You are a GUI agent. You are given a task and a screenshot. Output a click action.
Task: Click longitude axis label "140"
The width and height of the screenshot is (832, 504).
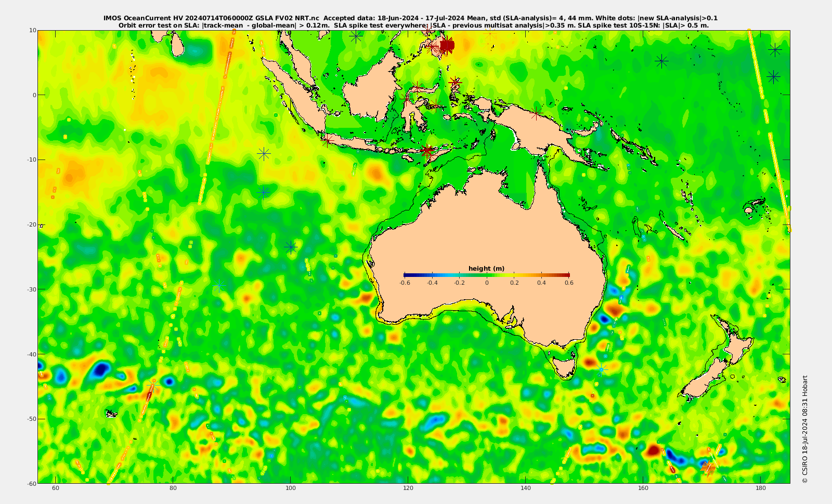pos(526,488)
